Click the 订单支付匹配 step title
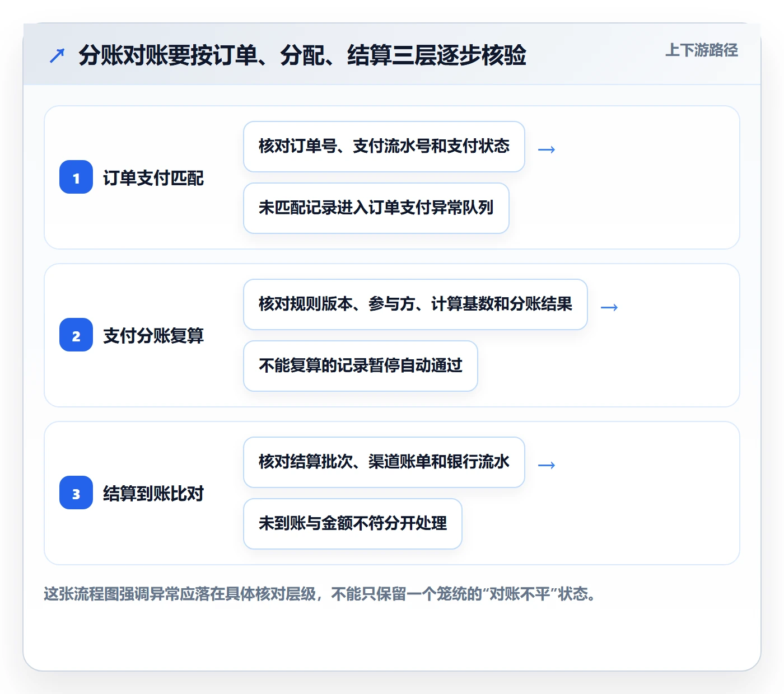This screenshot has height=694, width=784. click(x=153, y=178)
